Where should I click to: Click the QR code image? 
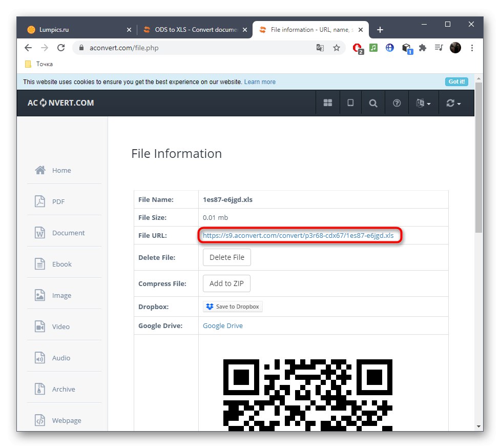pyautogui.click(x=308, y=395)
